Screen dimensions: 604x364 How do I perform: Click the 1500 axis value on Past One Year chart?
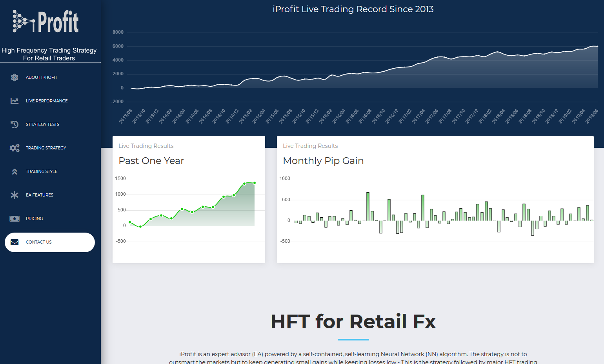coord(120,178)
